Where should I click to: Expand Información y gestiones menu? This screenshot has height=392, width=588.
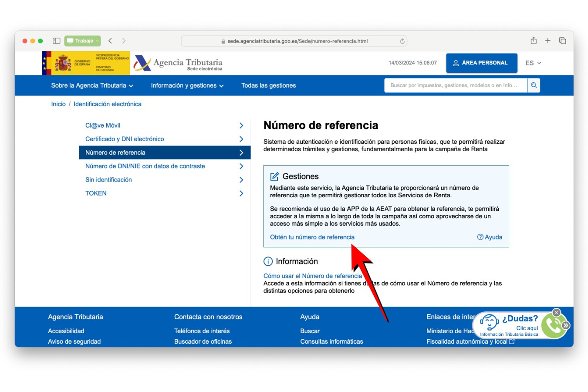click(x=187, y=86)
